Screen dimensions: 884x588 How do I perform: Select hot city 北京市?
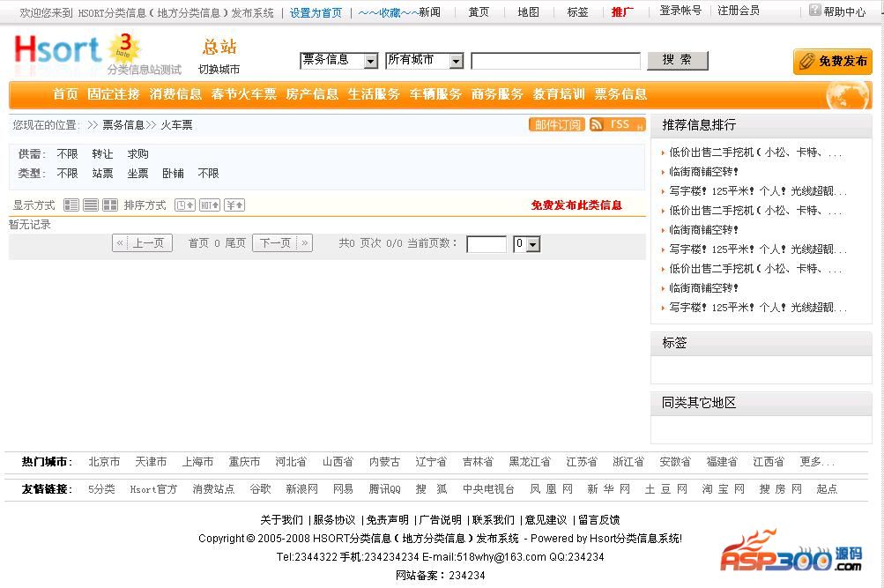pos(104,462)
